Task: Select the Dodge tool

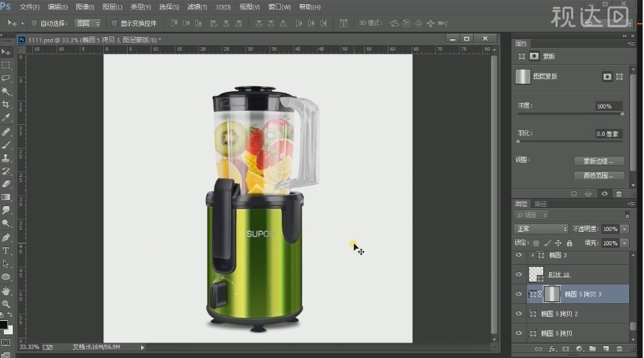Action: click(6, 224)
